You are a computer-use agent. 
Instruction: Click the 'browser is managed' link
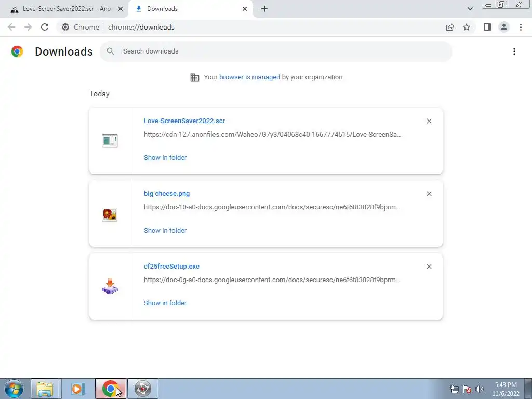pos(249,77)
